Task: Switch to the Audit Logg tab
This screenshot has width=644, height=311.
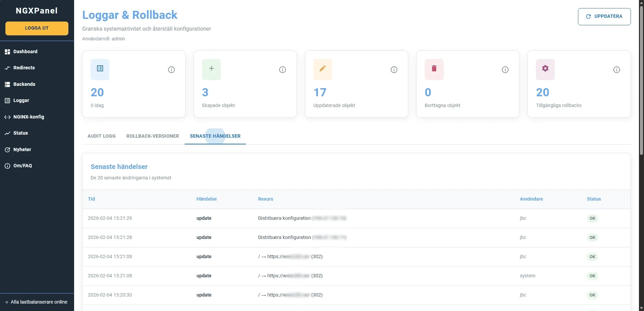Action: coord(101,136)
